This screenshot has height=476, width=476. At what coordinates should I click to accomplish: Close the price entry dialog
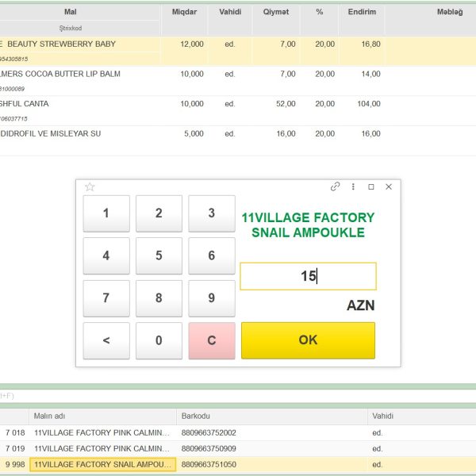pos(389,186)
